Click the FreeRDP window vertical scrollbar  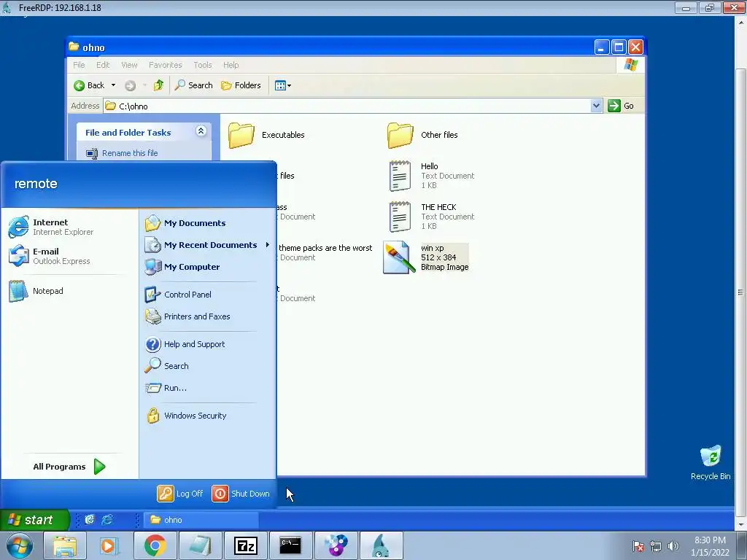coord(740,292)
